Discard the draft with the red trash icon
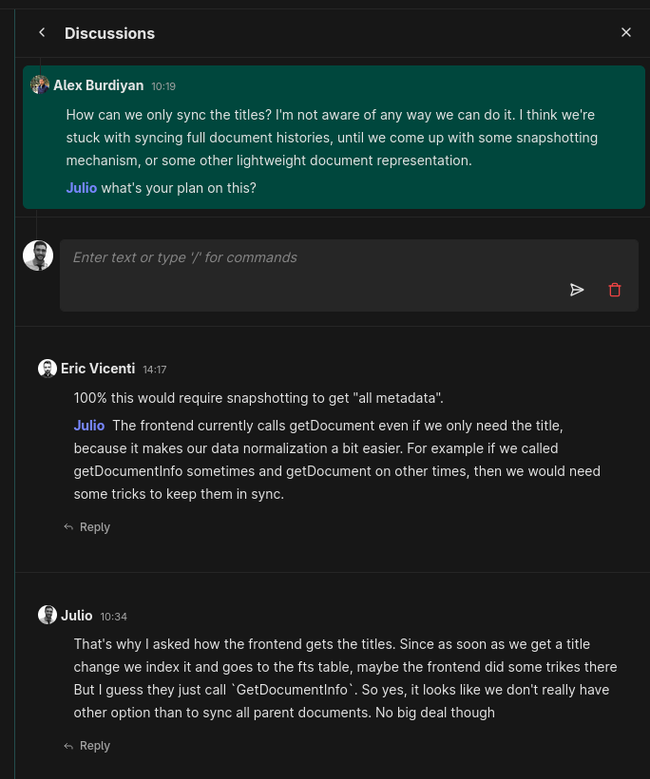 point(615,290)
